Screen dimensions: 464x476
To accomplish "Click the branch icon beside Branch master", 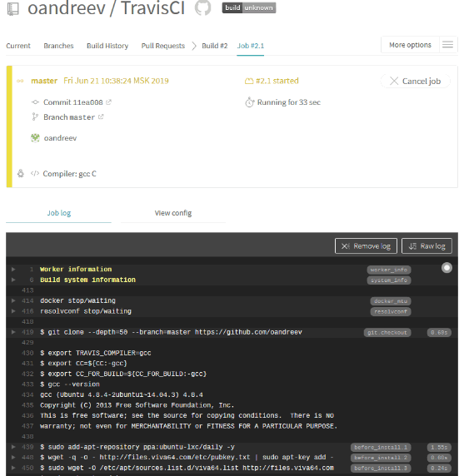I will coord(35,117).
